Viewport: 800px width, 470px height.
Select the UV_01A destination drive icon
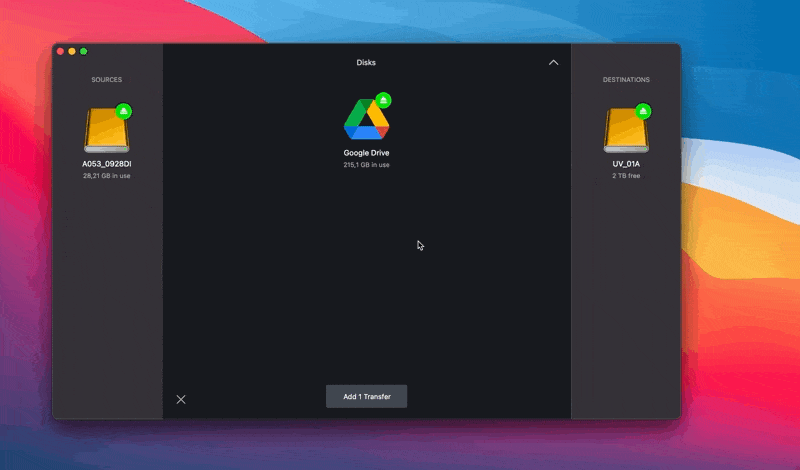point(626,131)
